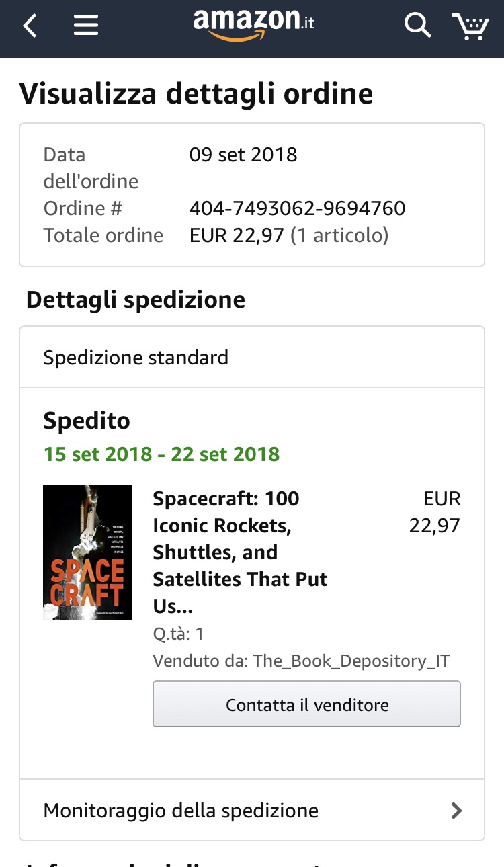Tap order number 404-7493062-9694760
This screenshot has height=867, width=504.
297,208
